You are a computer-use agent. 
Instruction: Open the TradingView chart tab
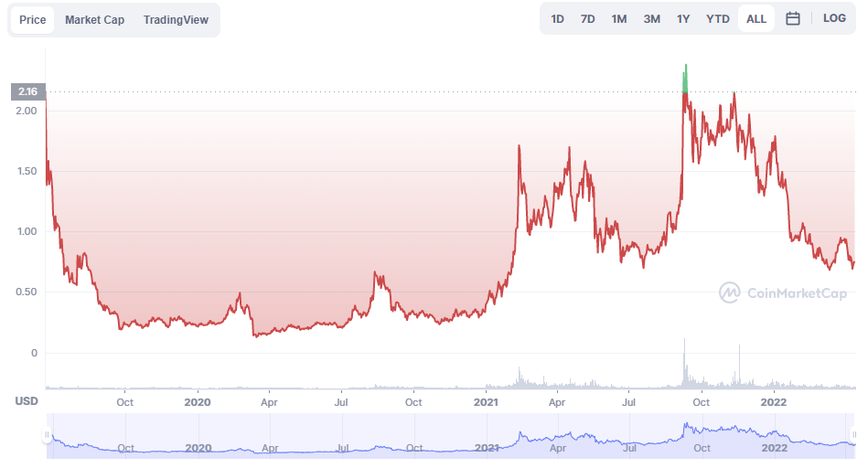176,20
